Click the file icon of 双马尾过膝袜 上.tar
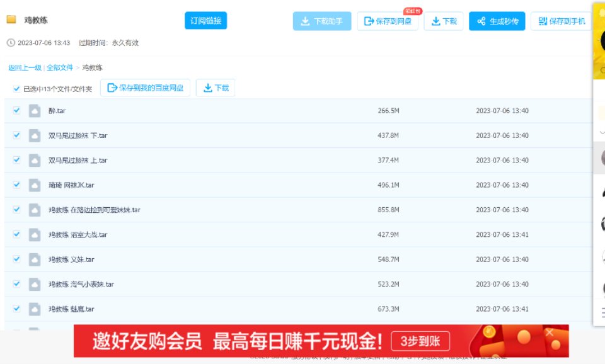605x364 pixels. [x=35, y=160]
